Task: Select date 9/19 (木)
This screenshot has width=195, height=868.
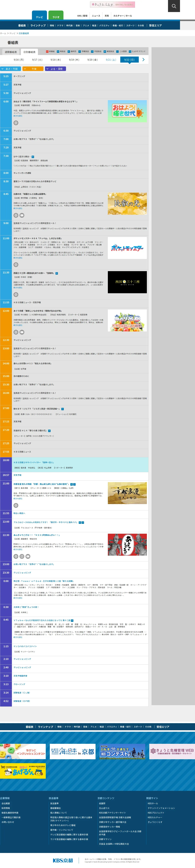Action: tap(74, 60)
